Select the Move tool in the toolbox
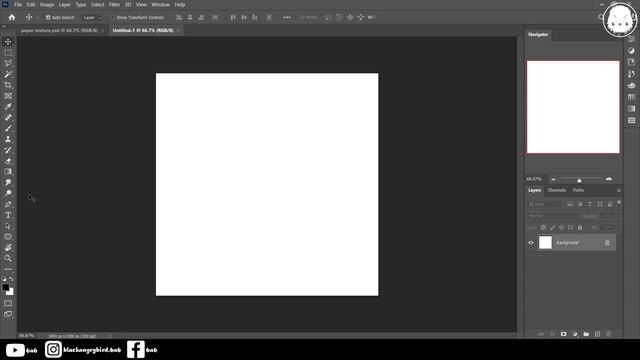Screen dimensions: 640x360 pyautogui.click(x=8, y=42)
